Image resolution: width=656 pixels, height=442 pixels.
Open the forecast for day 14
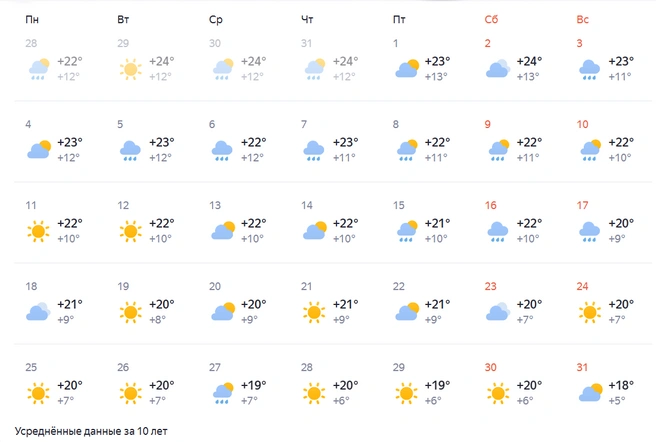(x=332, y=222)
